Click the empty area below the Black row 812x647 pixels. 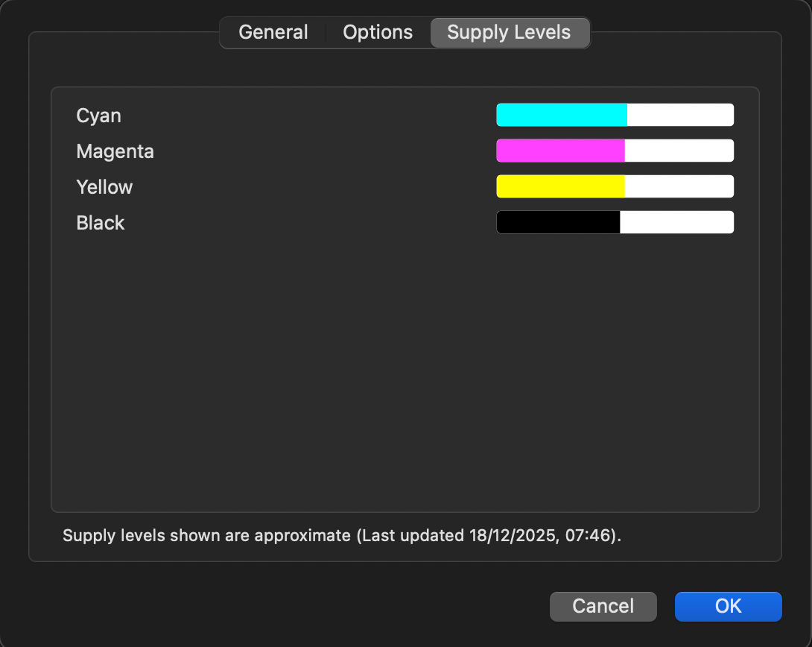pos(405,373)
